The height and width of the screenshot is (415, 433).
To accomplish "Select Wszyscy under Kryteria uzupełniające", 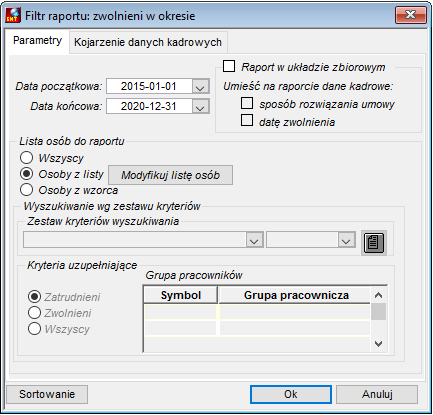I will pos(34,329).
